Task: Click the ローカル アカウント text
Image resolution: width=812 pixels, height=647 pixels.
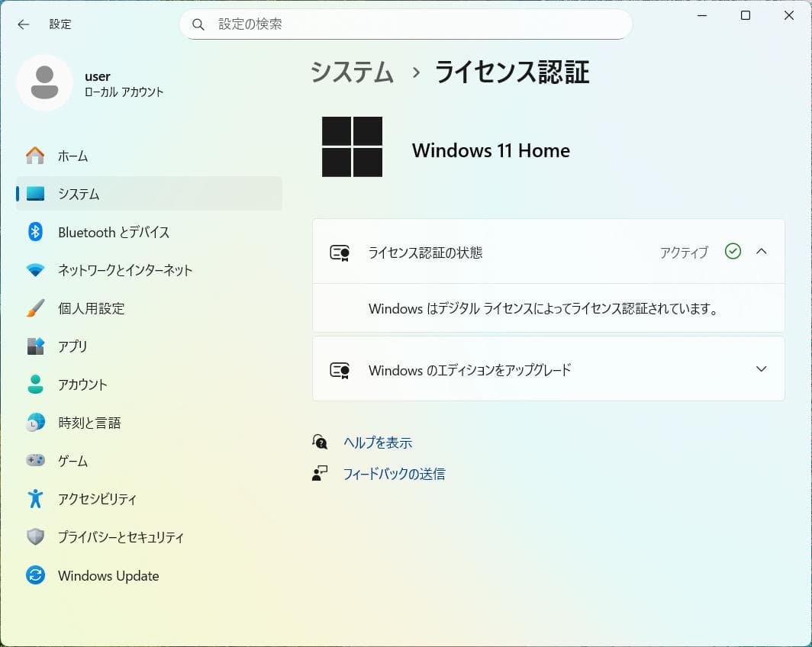Action: coord(124,92)
